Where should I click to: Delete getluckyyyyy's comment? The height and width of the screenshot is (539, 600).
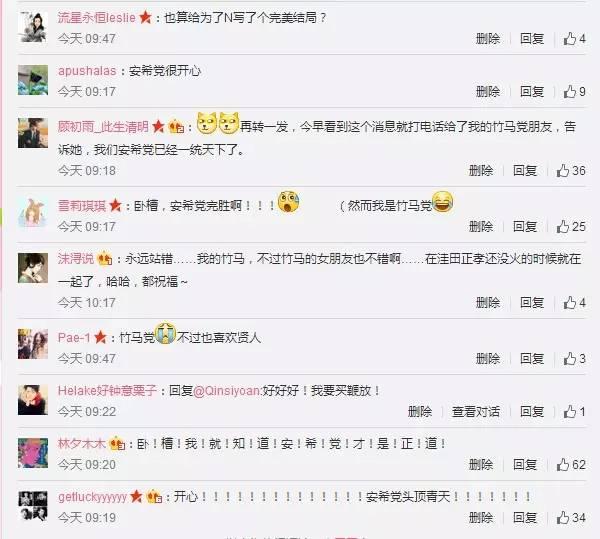(481, 518)
